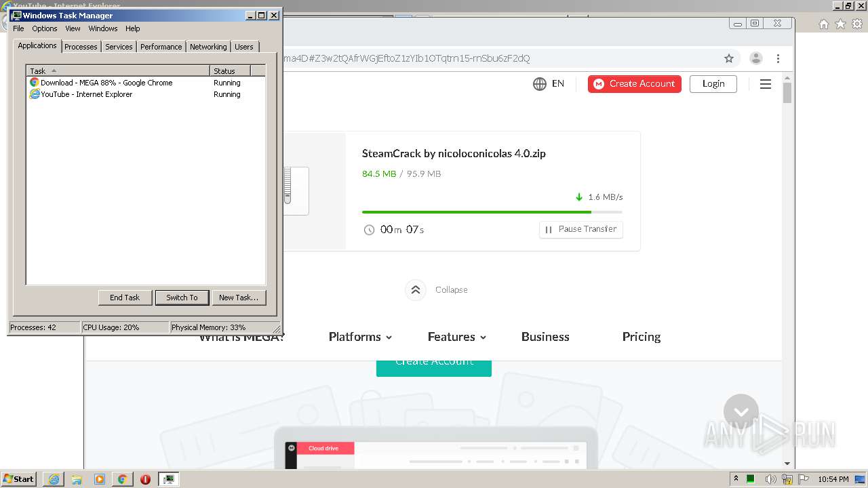Click the Chrome icon in the task list
868x488 pixels.
[x=35, y=83]
